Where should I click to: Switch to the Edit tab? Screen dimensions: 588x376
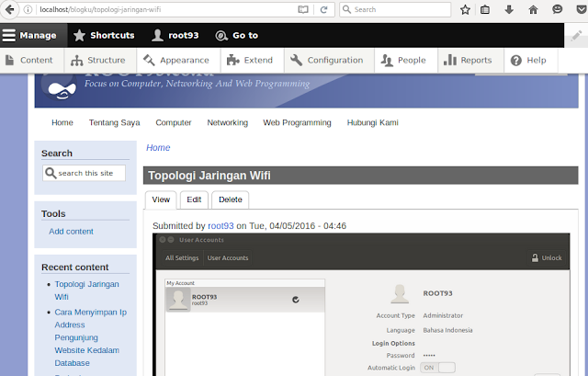pyautogui.click(x=194, y=199)
